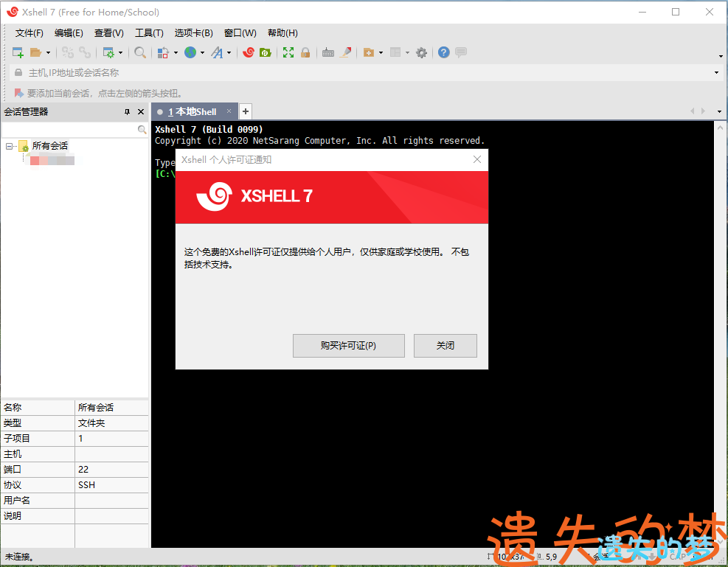This screenshot has height=567, width=728.
Task: Close the 本地Shell tab
Action: pos(229,111)
